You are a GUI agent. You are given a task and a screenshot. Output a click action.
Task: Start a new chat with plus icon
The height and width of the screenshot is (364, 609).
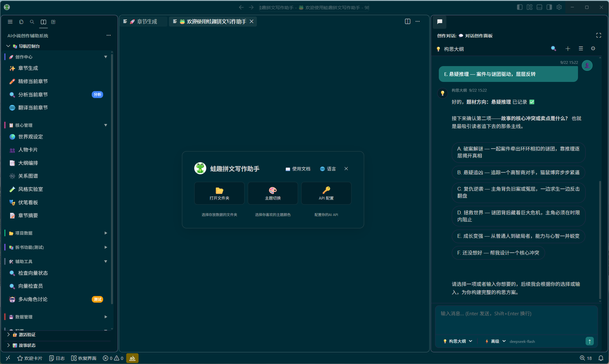click(568, 49)
